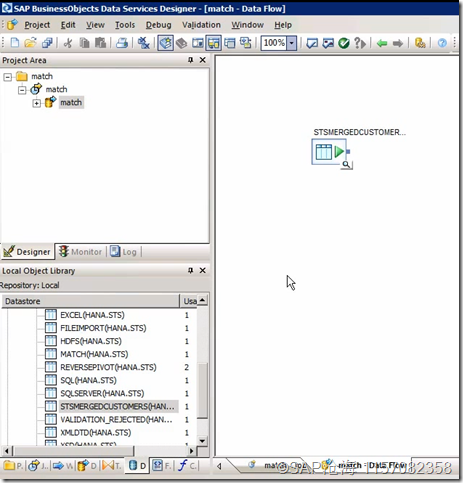This screenshot has width=463, height=483.
Task: Switch to the Designer tab
Action: click(x=28, y=252)
